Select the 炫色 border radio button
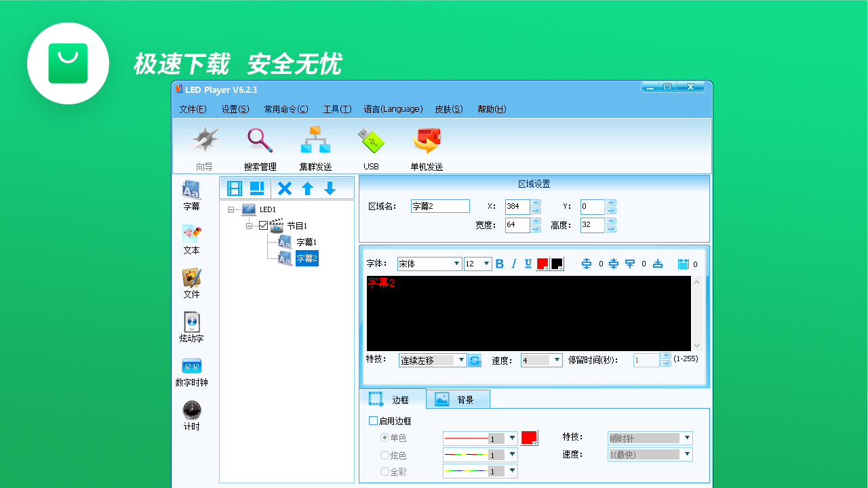 tap(385, 455)
